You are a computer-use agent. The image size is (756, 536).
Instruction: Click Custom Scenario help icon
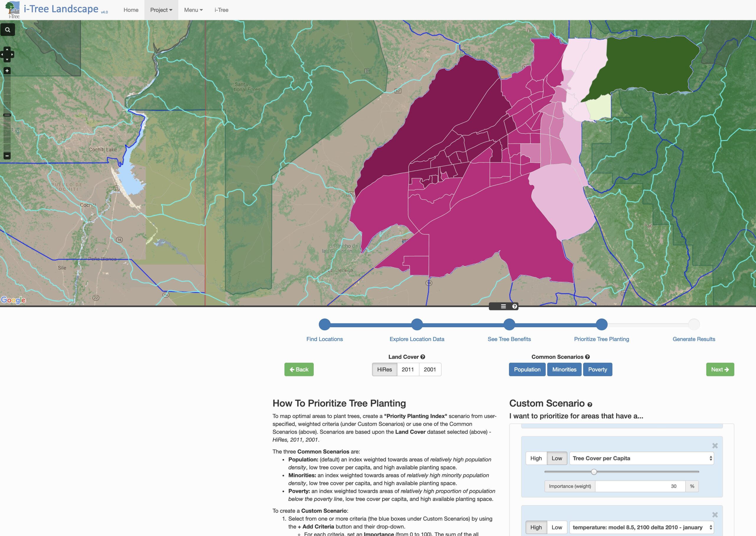tap(590, 405)
